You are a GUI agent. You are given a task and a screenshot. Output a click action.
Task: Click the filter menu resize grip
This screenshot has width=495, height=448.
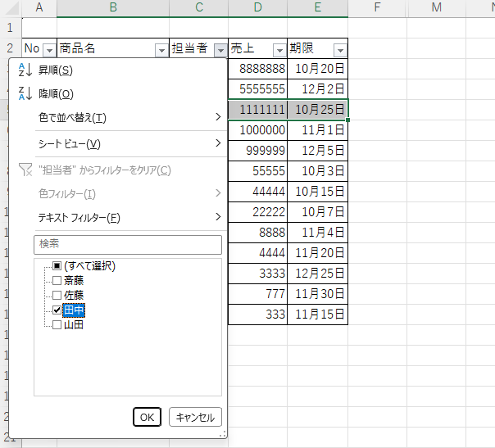pos(223,434)
